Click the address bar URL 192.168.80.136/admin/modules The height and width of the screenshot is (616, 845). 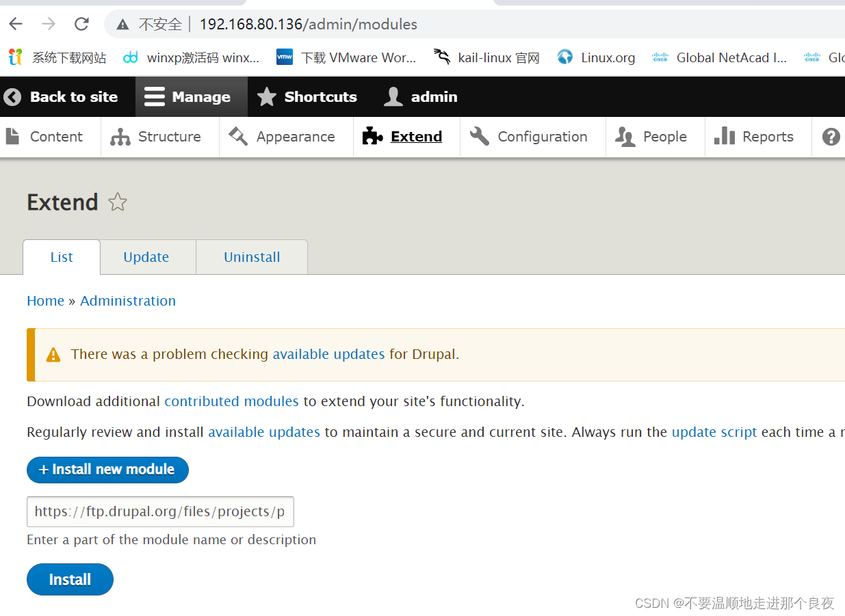tap(308, 25)
